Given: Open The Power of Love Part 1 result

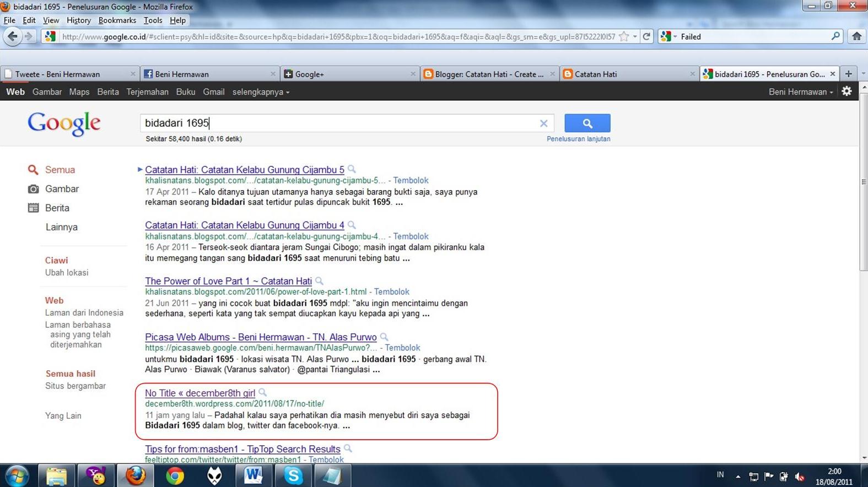Looking at the screenshot, I should pos(228,281).
